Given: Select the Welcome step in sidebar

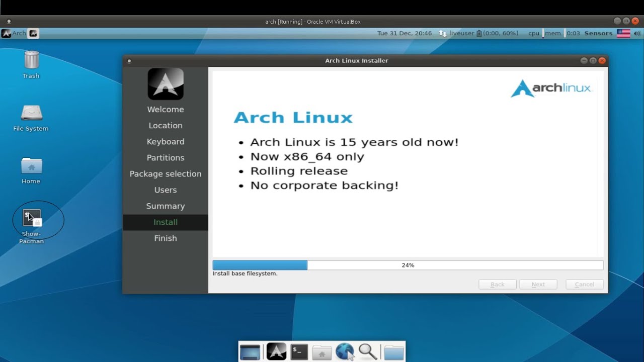Looking at the screenshot, I should (x=166, y=110).
